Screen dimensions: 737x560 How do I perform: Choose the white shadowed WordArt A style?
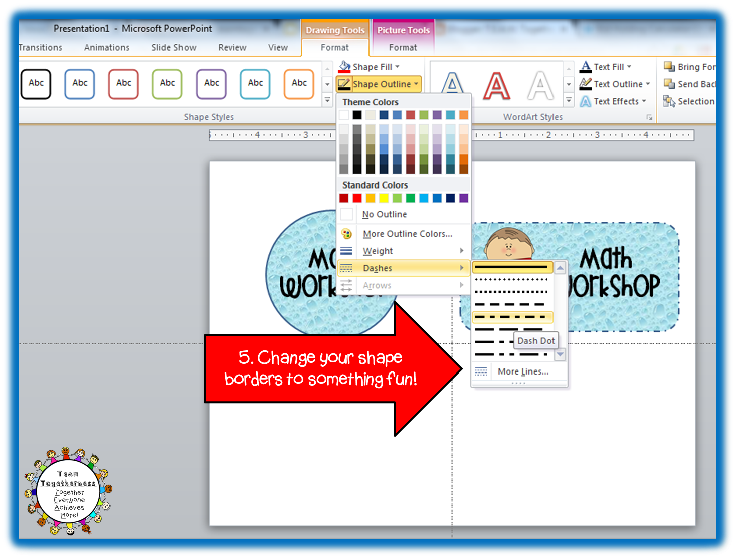[x=540, y=86]
